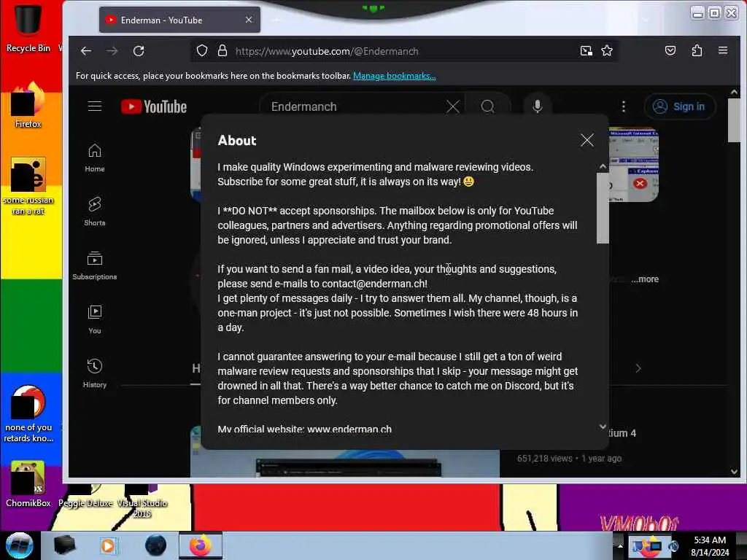Click the 651,218 views video text
This screenshot has width=747, height=560.
pyautogui.click(x=544, y=458)
